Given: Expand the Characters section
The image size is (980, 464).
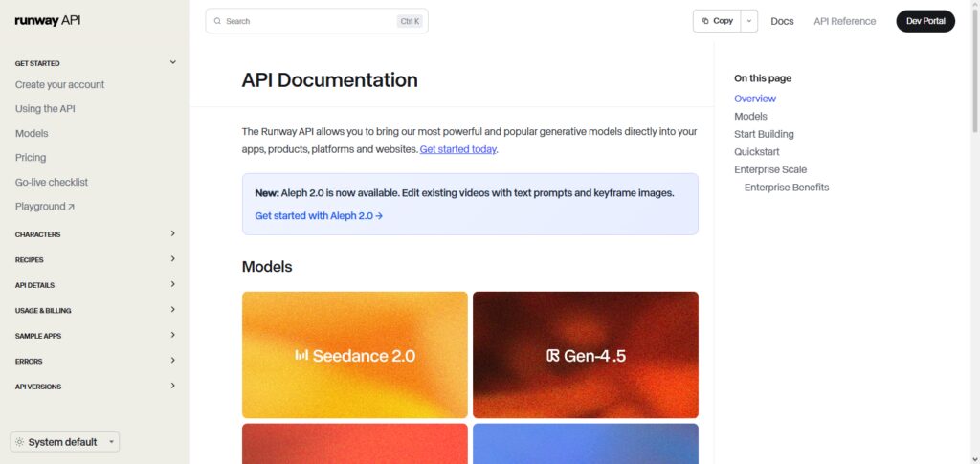Looking at the screenshot, I should point(95,234).
